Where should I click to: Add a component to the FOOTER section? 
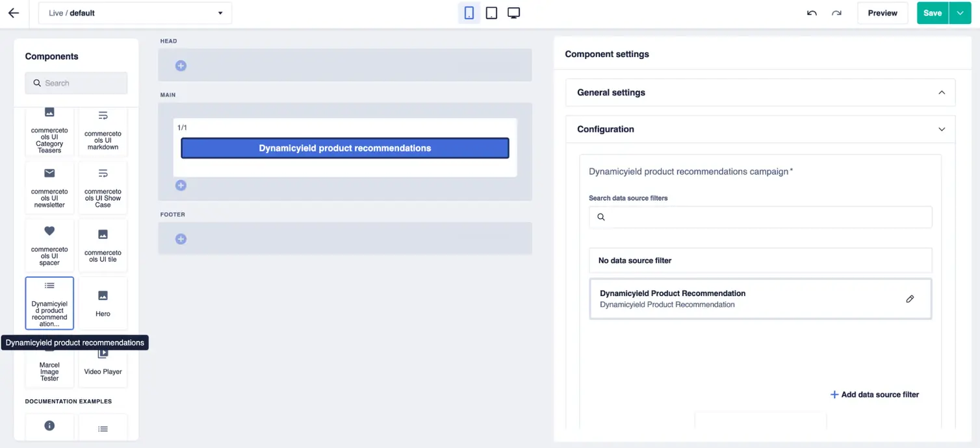(x=181, y=239)
